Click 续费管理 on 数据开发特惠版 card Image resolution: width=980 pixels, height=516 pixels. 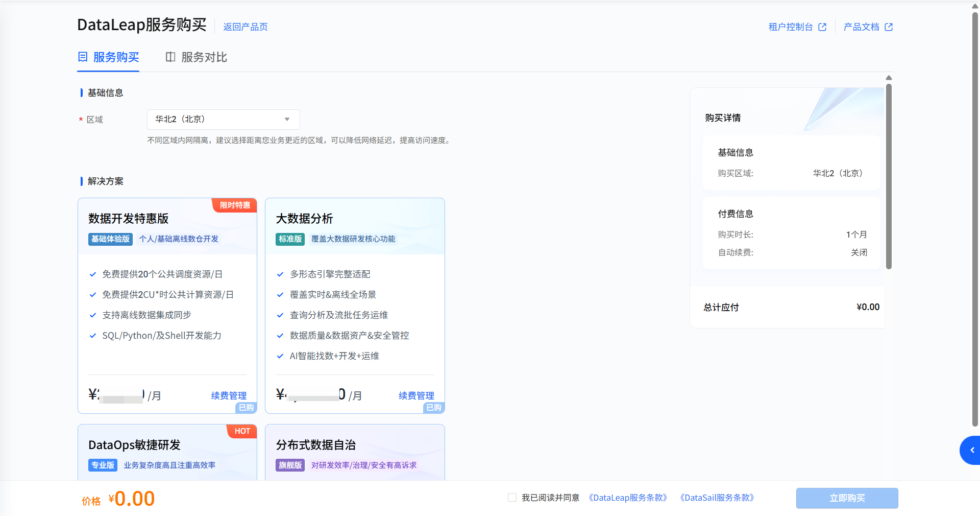[x=229, y=395]
